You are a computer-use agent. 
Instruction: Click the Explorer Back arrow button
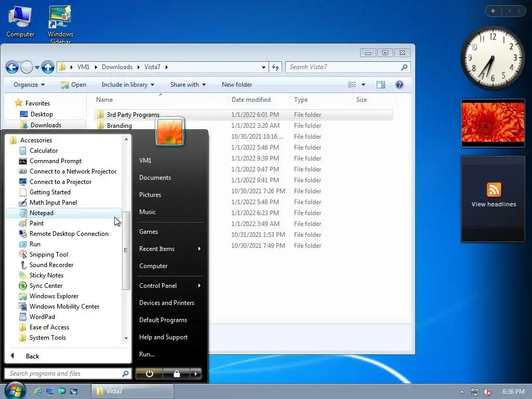point(12,67)
